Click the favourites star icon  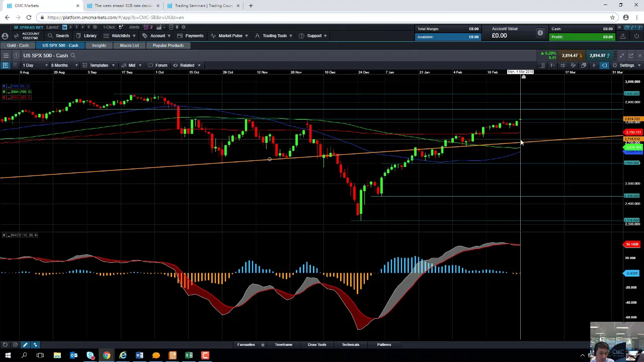click(262, 345)
